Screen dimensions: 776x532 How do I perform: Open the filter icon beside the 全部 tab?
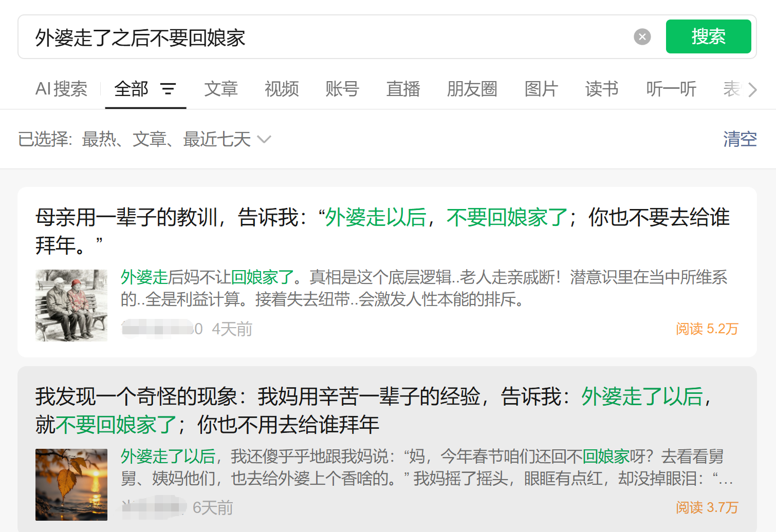(169, 89)
